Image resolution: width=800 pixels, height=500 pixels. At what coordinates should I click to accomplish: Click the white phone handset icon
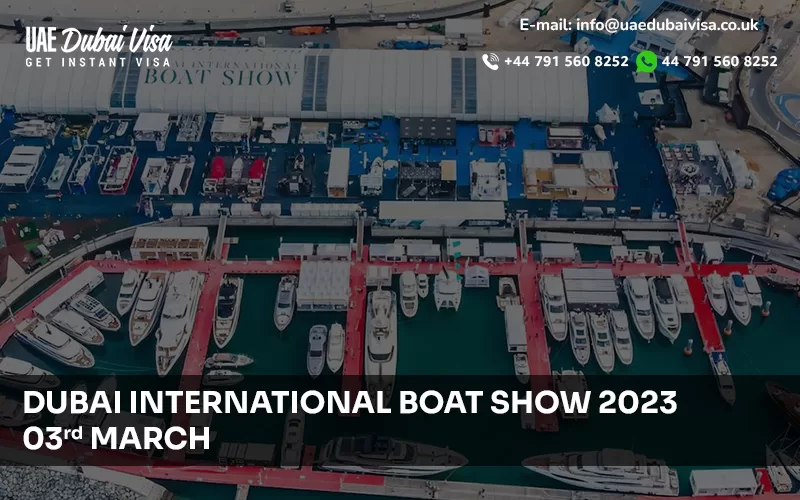point(490,61)
